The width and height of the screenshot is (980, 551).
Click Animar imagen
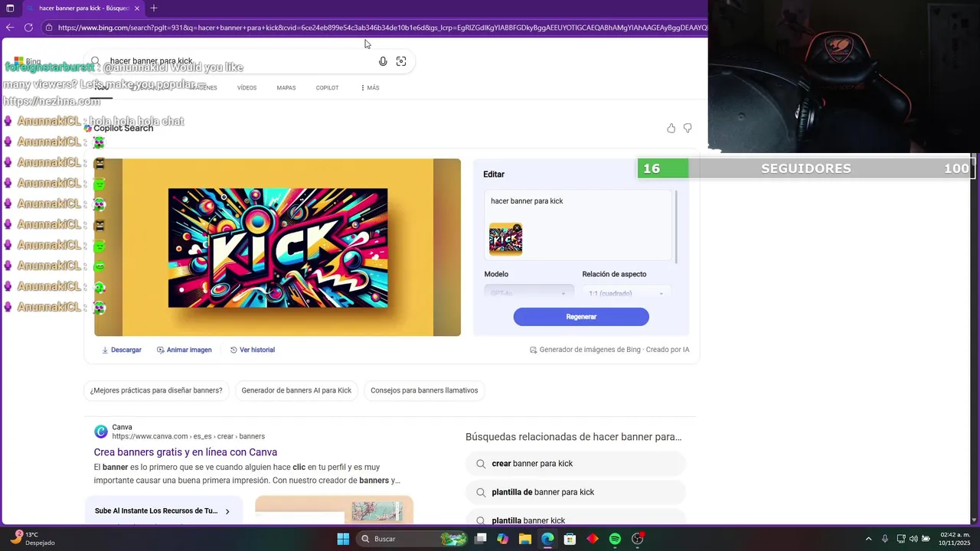pos(184,350)
